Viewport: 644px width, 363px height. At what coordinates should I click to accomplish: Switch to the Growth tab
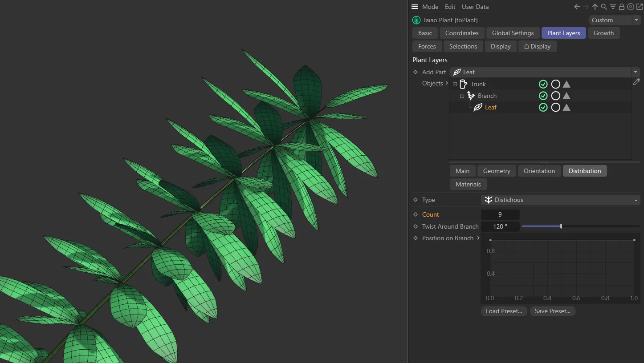point(603,33)
